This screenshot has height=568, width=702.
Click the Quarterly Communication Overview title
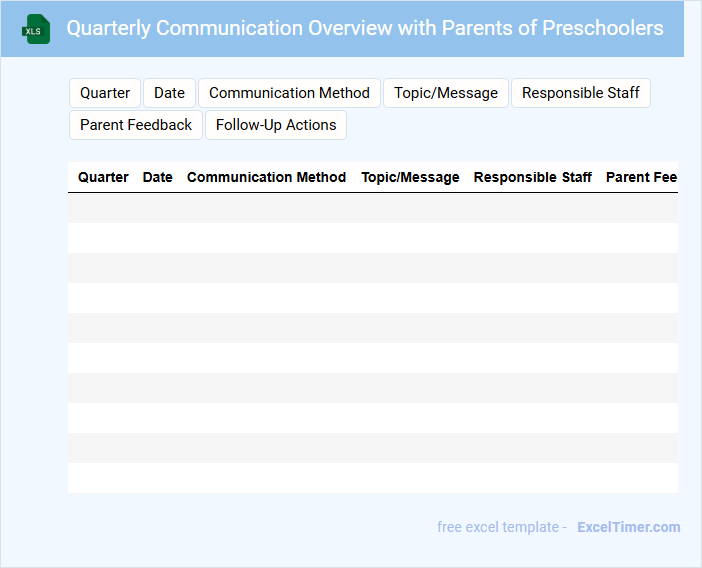[x=364, y=28]
